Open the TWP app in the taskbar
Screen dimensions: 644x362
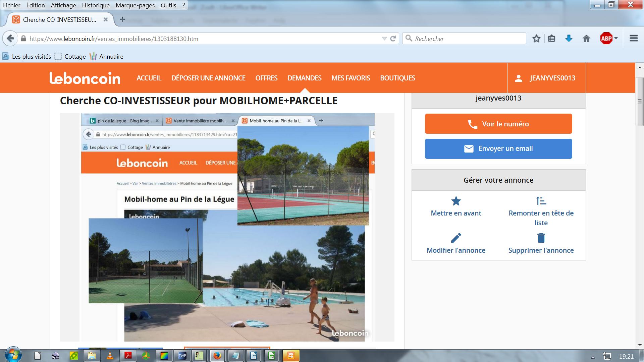tap(182, 356)
